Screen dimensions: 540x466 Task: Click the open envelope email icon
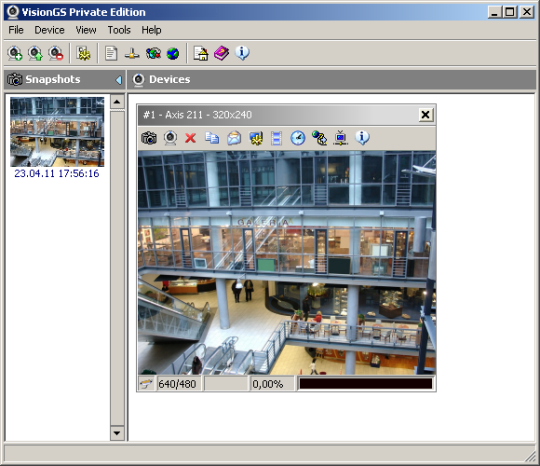[234, 138]
